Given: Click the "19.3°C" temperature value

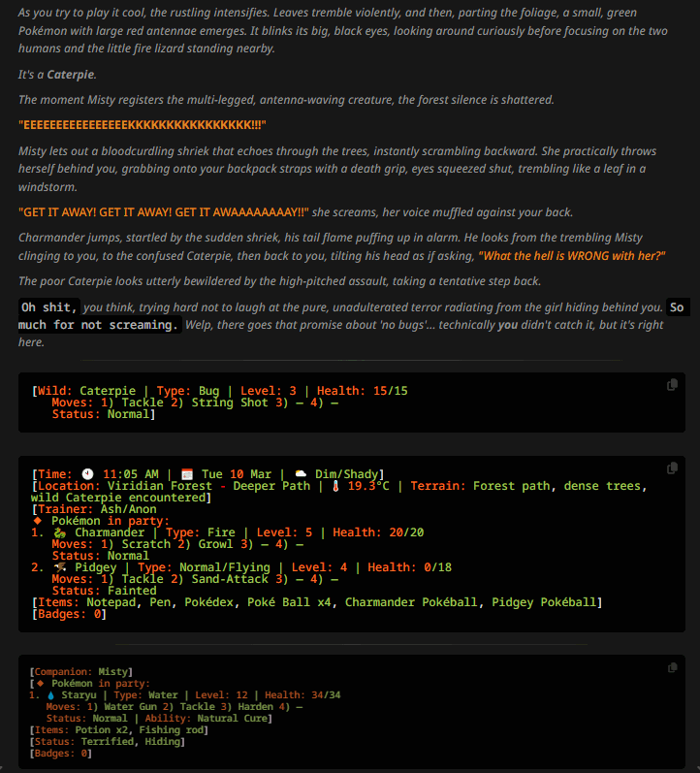Looking at the screenshot, I should point(368,486).
